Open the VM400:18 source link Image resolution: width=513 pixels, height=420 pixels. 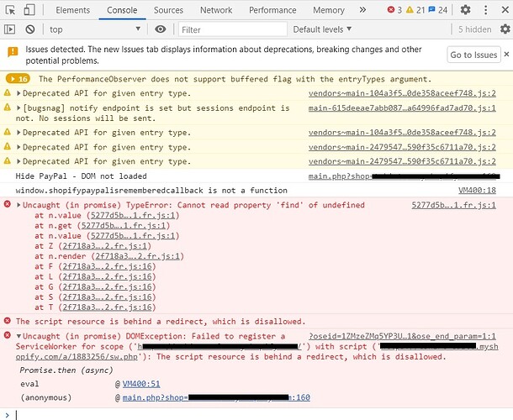click(477, 190)
